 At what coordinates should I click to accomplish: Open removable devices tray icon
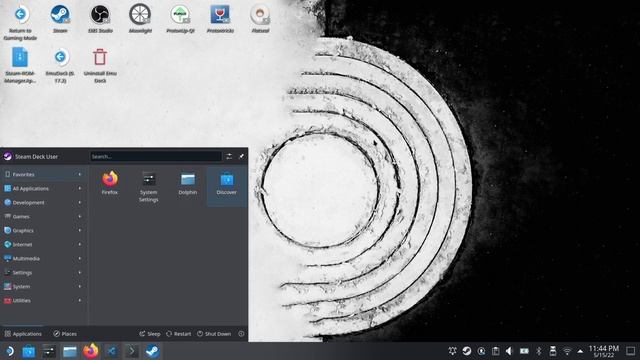(553, 351)
